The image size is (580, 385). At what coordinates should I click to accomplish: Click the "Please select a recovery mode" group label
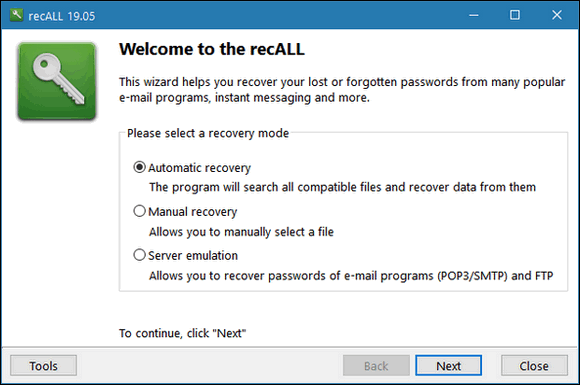[208, 133]
